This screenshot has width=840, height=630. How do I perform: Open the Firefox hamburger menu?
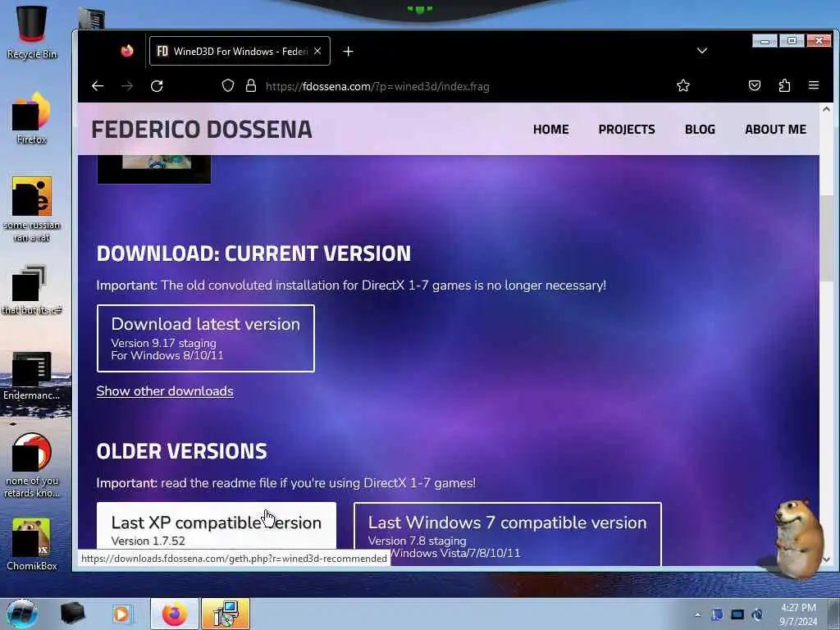[x=813, y=85]
